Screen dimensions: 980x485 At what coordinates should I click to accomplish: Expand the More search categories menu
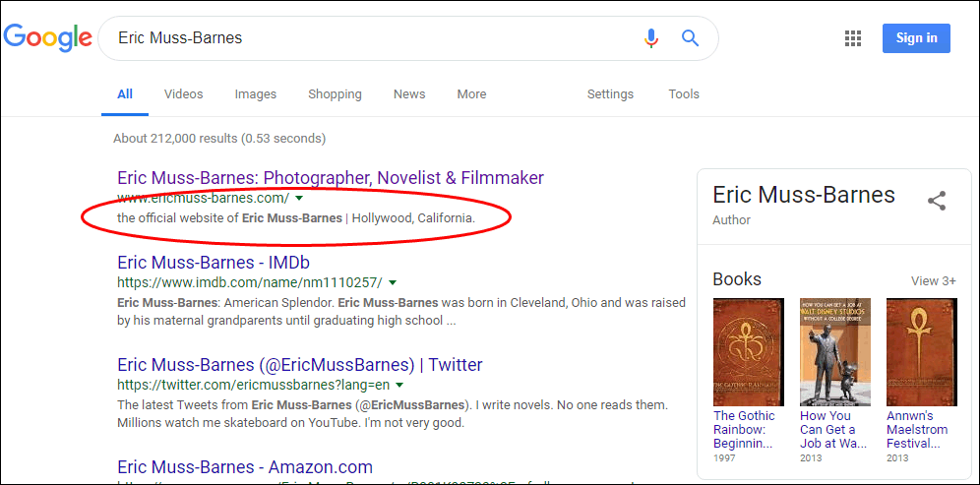(x=471, y=94)
